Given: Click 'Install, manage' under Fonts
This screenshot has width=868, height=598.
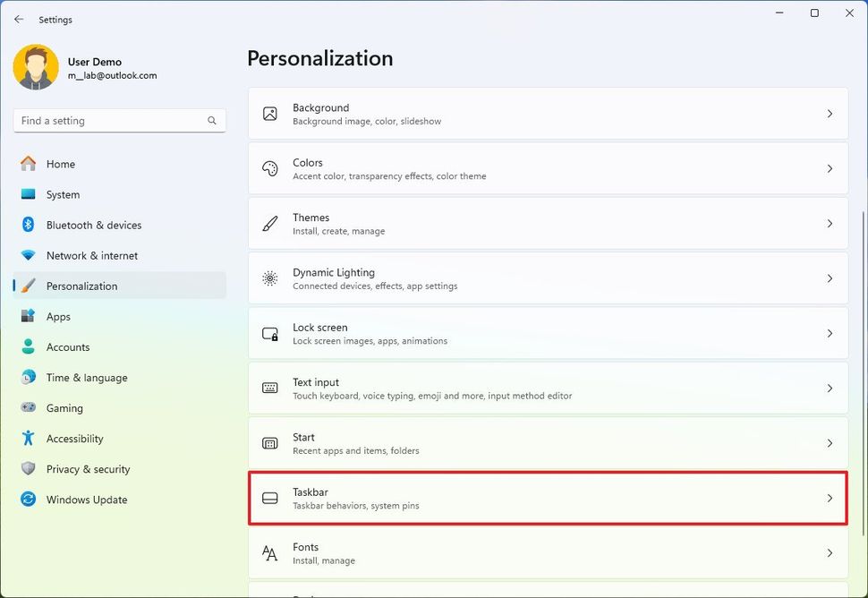Looking at the screenshot, I should tap(324, 561).
